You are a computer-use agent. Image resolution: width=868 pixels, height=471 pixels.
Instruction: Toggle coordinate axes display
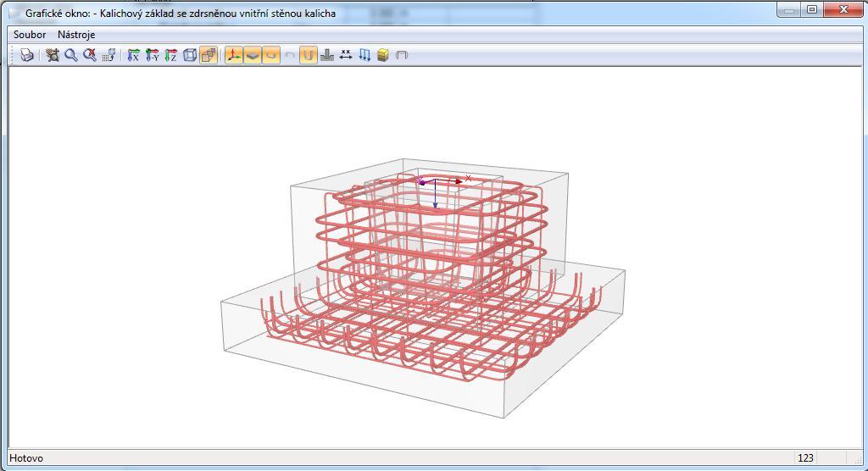pos(234,55)
